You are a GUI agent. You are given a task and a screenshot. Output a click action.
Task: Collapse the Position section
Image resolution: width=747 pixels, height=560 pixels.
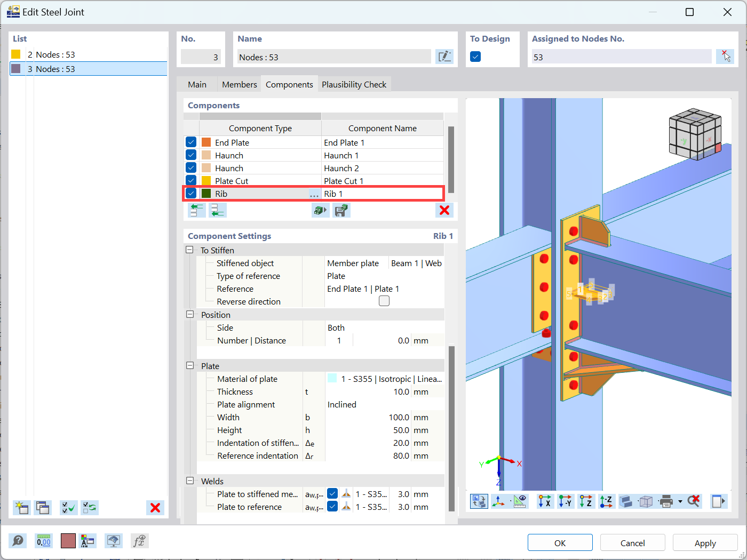coord(189,315)
